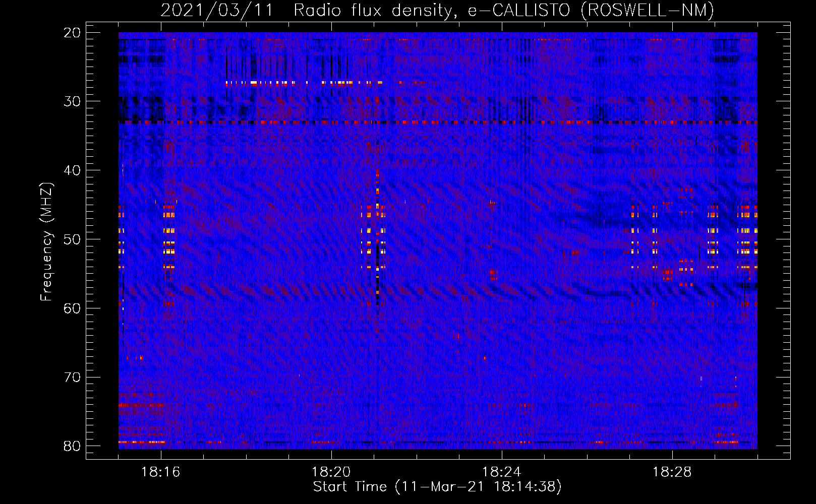The height and width of the screenshot is (504, 816).
Task: Click the plot title text '2021/03/11 Radio flux density'
Action: pyautogui.click(x=306, y=10)
